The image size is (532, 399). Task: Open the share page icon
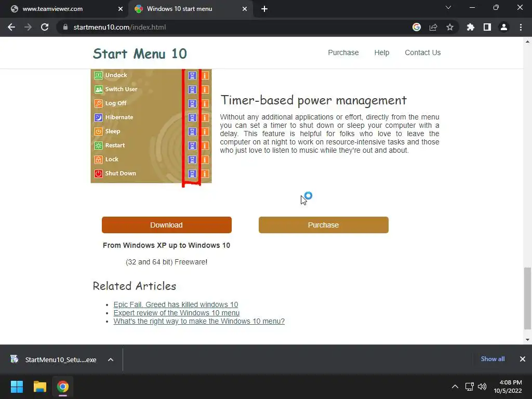coord(433,27)
